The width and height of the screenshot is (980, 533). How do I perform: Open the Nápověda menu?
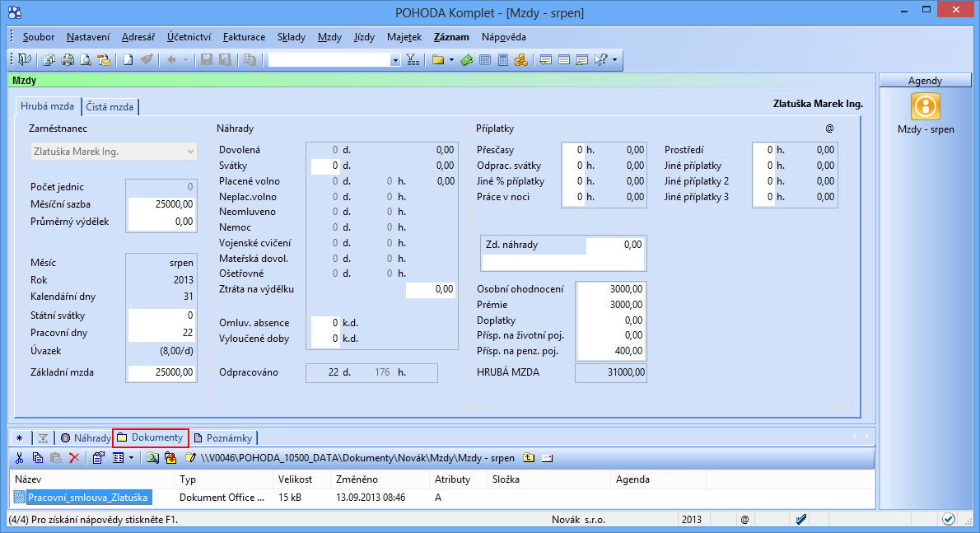(x=504, y=37)
